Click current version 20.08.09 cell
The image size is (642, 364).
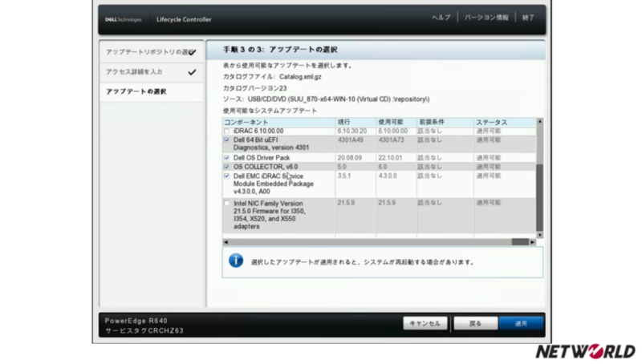[x=350, y=158]
